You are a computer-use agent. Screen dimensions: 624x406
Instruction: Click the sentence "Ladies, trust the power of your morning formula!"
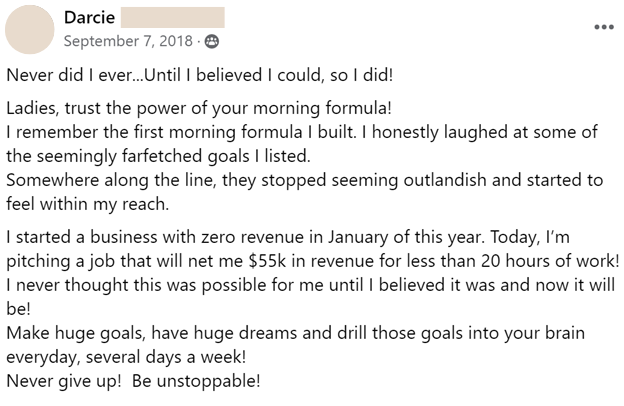199,108
